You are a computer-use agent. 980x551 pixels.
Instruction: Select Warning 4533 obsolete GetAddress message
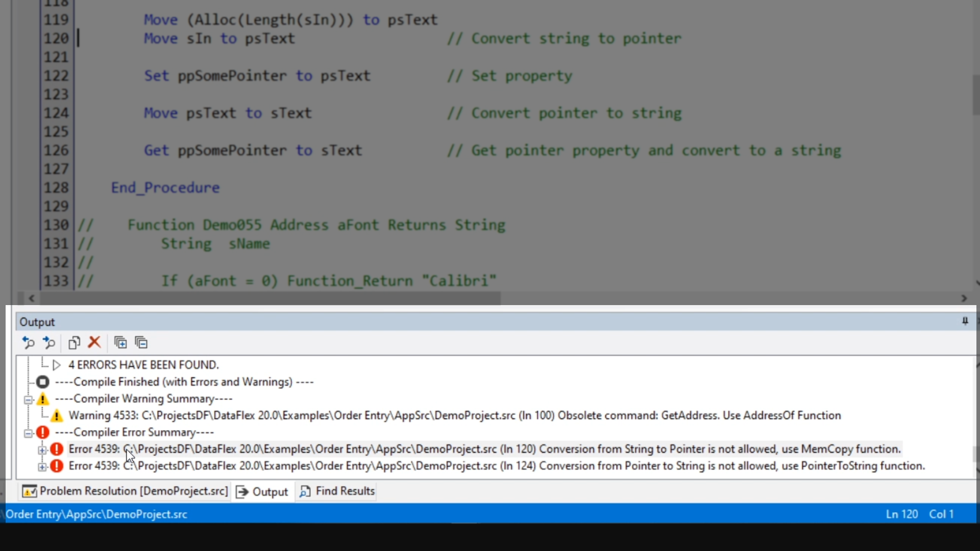click(454, 415)
